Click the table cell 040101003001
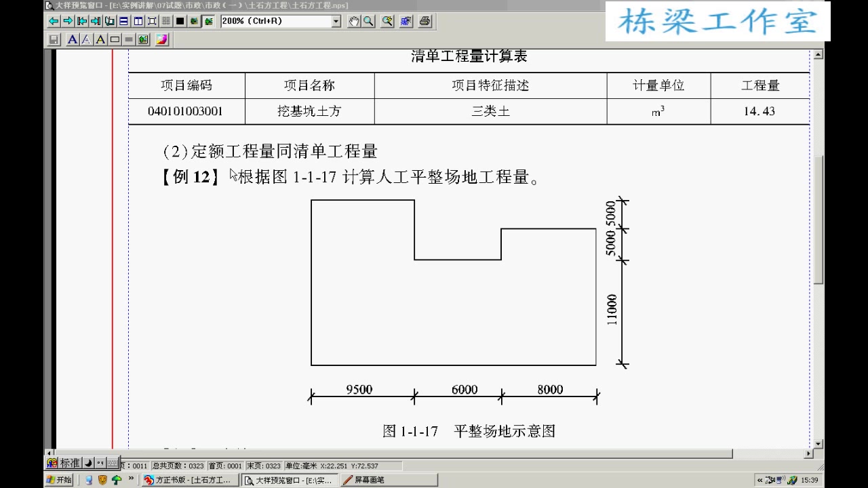The image size is (868, 488). [x=185, y=111]
